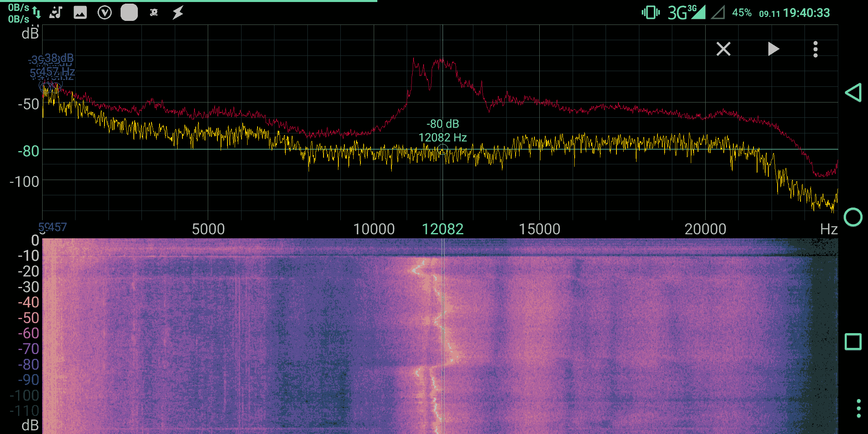Clear markers with the X icon
The width and height of the screenshot is (868, 434).
point(723,49)
